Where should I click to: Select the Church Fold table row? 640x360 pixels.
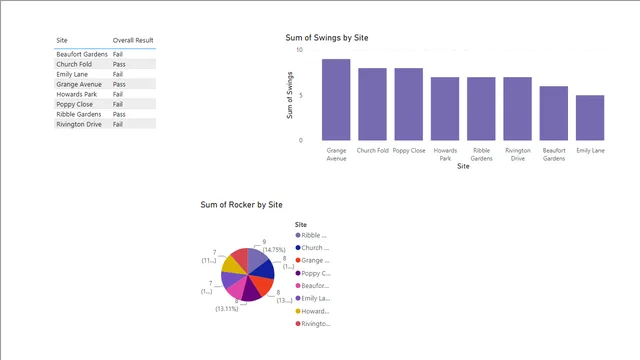point(105,64)
